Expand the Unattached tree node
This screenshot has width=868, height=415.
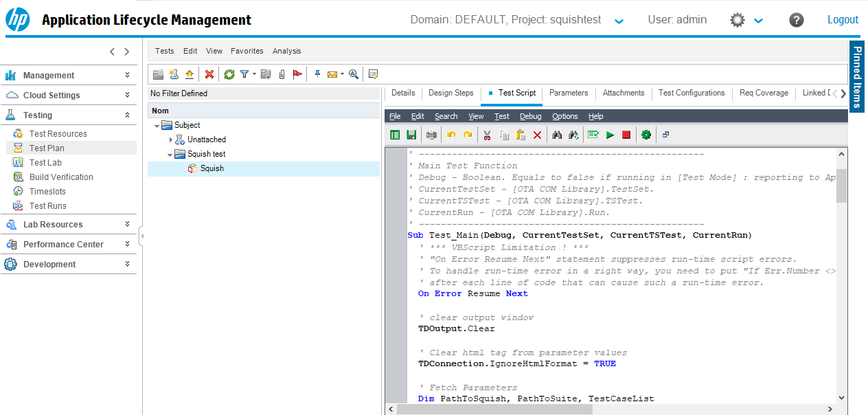coord(171,139)
